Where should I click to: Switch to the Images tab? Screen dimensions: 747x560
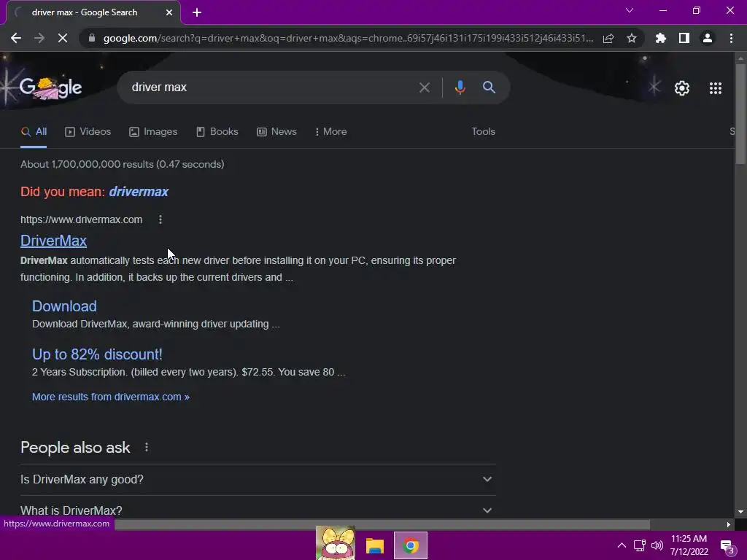153,132
